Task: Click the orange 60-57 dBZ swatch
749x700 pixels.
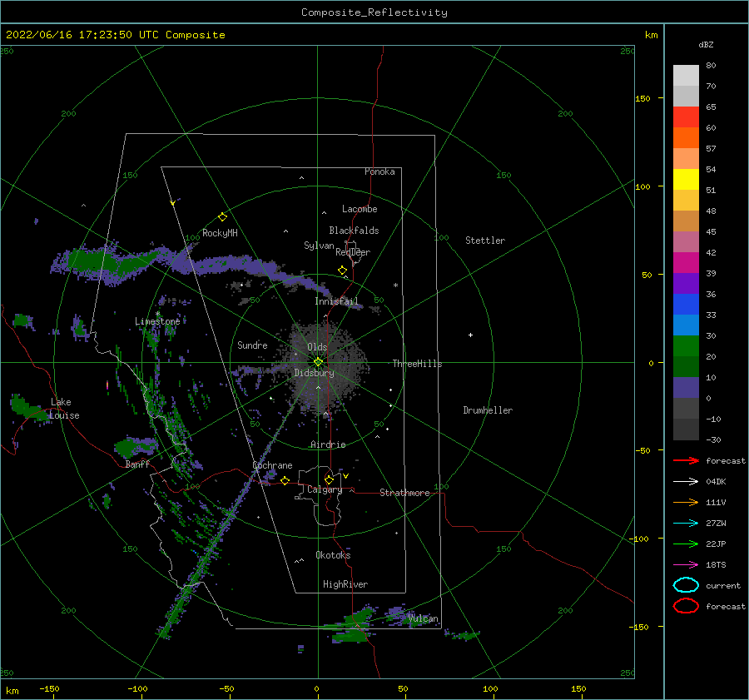Action: tap(686, 138)
